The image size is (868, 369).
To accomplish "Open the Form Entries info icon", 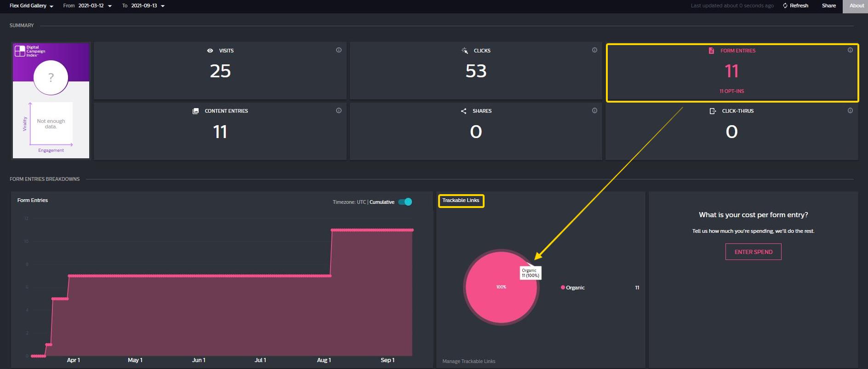I will click(850, 50).
